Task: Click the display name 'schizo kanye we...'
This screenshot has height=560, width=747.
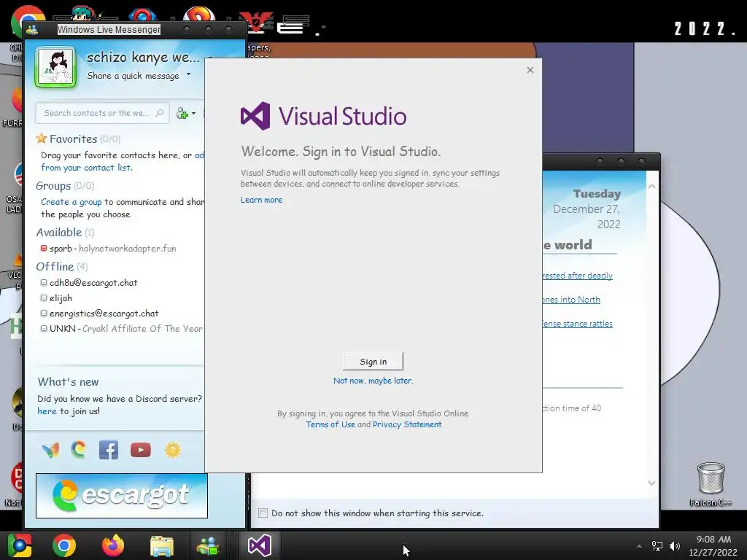Action: click(x=143, y=58)
